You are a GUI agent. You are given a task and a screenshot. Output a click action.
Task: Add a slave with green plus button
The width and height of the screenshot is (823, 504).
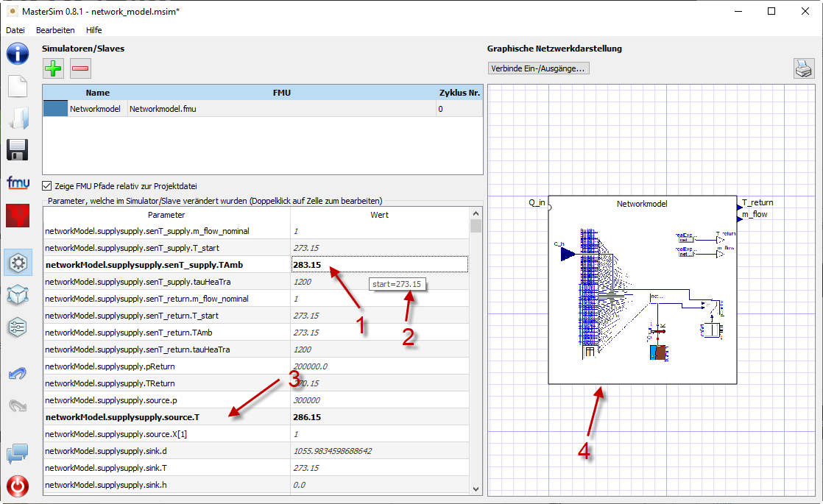pos(53,68)
